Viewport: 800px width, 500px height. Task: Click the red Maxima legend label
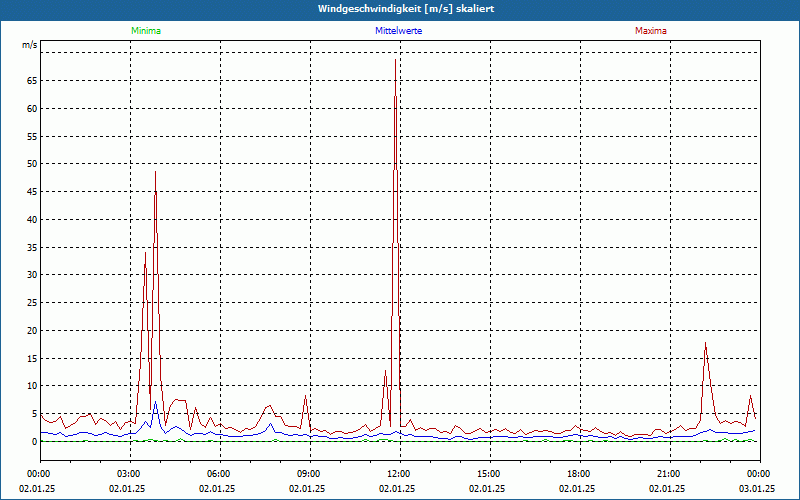[651, 31]
